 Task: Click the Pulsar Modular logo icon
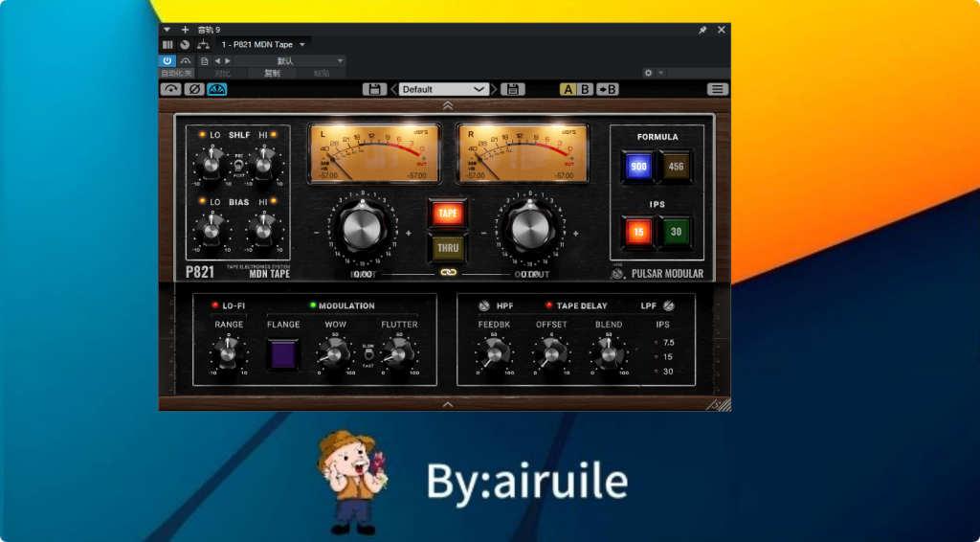click(x=617, y=273)
